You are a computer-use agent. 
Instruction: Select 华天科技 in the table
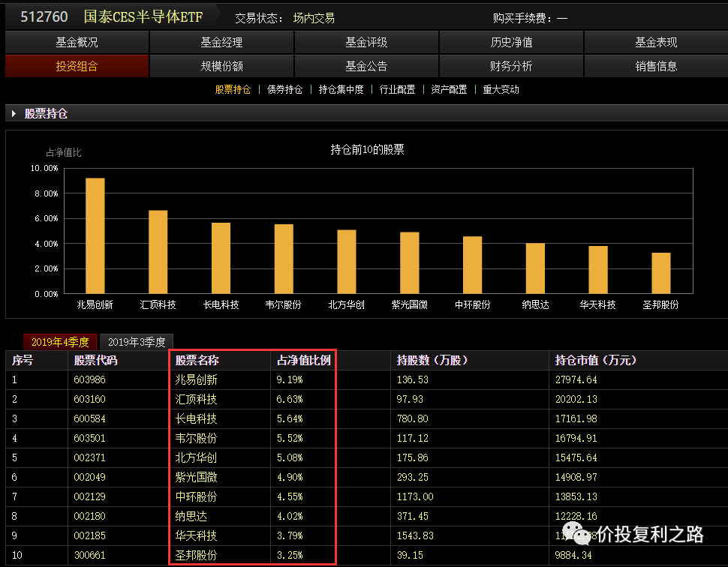point(196,535)
